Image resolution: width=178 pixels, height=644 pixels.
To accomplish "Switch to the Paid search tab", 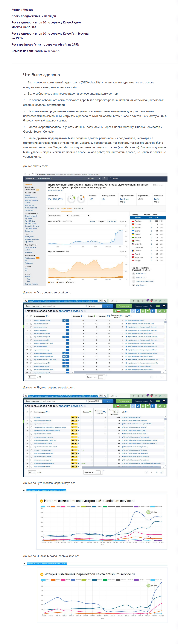I will click(x=78, y=209).
